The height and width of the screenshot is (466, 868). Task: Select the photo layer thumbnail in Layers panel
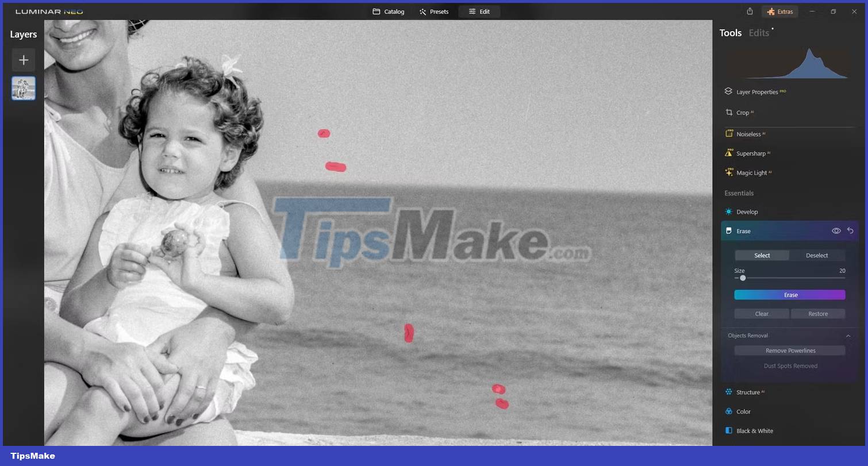tap(23, 88)
